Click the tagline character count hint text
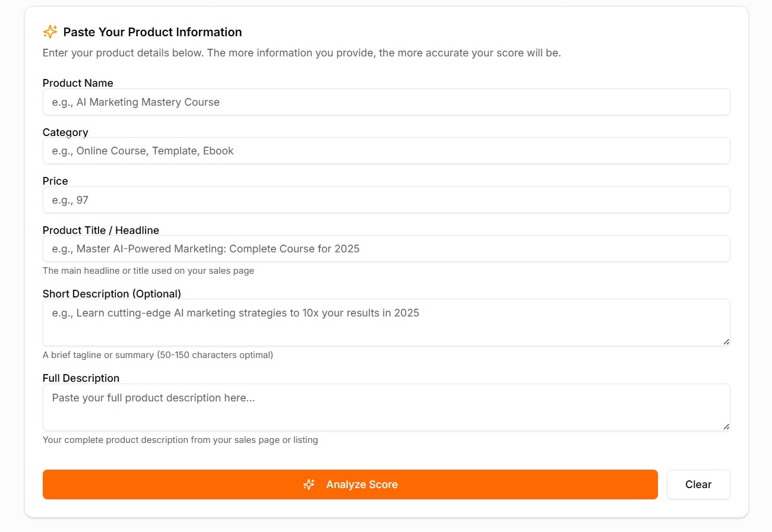This screenshot has width=772, height=532. [157, 355]
